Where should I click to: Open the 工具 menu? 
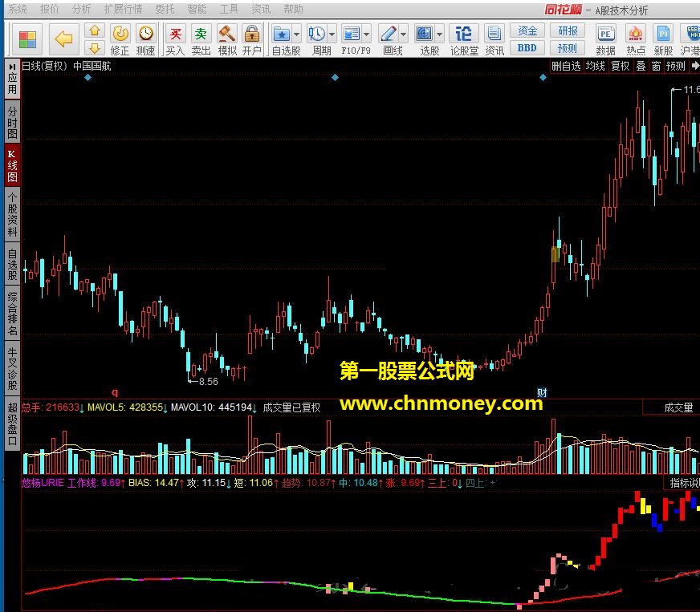pyautogui.click(x=229, y=9)
